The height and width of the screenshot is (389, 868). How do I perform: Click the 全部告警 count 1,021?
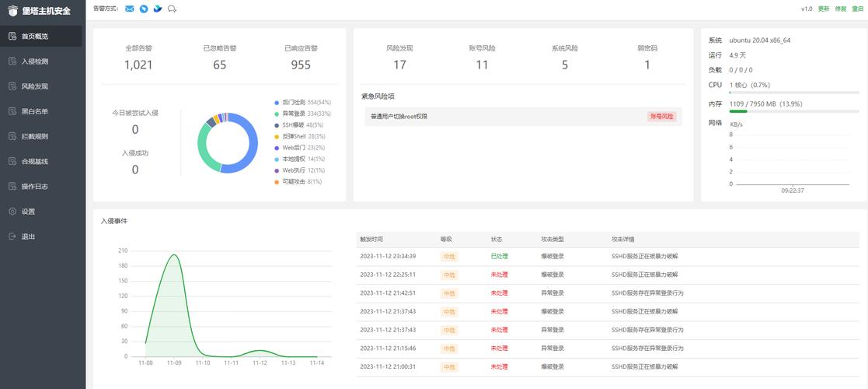coord(138,65)
